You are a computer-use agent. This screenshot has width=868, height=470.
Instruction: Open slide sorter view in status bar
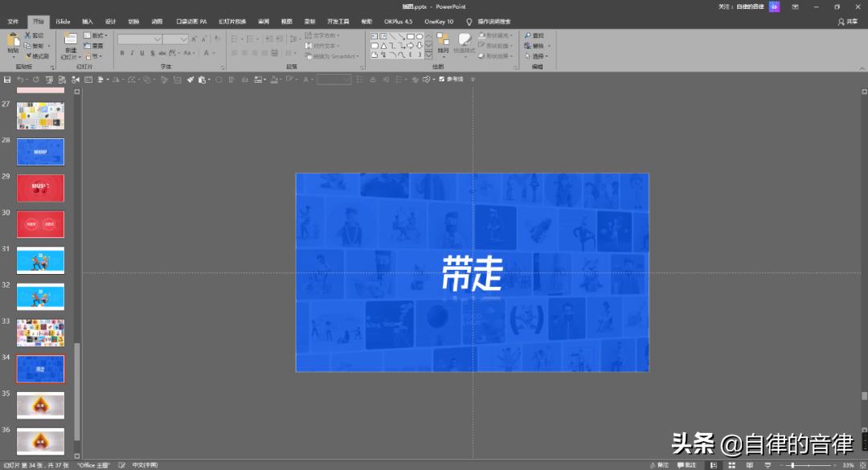732,465
